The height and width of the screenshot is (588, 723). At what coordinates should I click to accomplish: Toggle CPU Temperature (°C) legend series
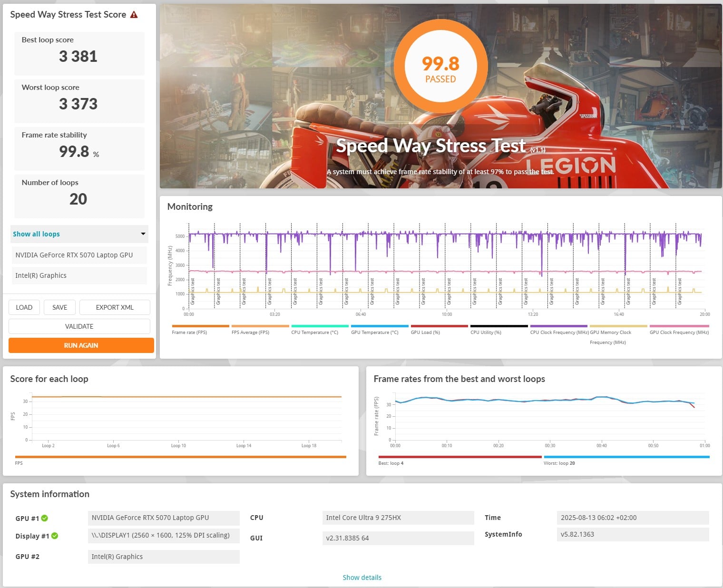click(320, 330)
